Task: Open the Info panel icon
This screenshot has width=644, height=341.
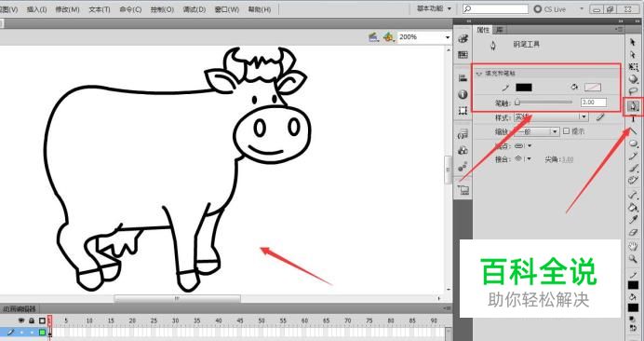Action: (x=463, y=94)
